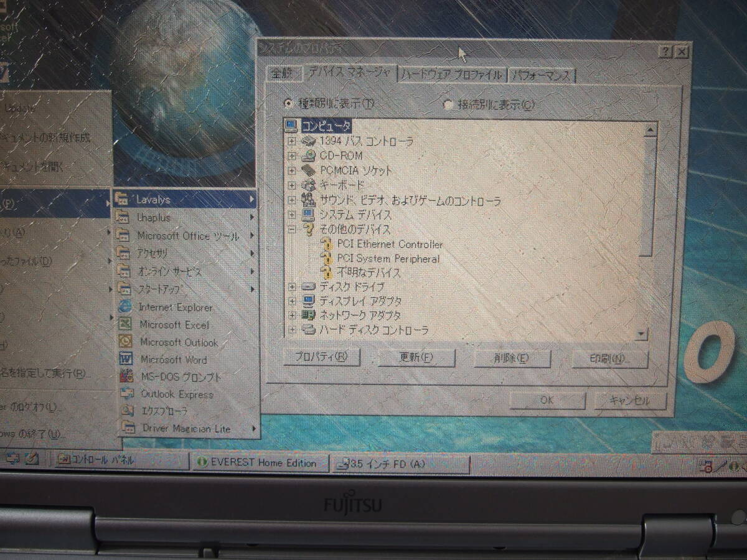Viewport: 747px width, 560px height.
Task: Click the システム デバイス icon
Action: point(309,215)
